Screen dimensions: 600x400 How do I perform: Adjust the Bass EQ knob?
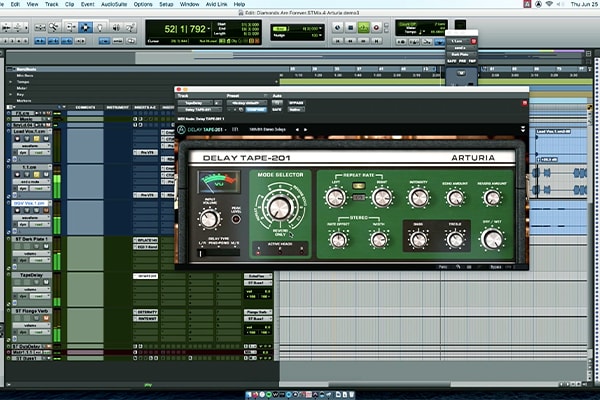pyautogui.click(x=418, y=240)
